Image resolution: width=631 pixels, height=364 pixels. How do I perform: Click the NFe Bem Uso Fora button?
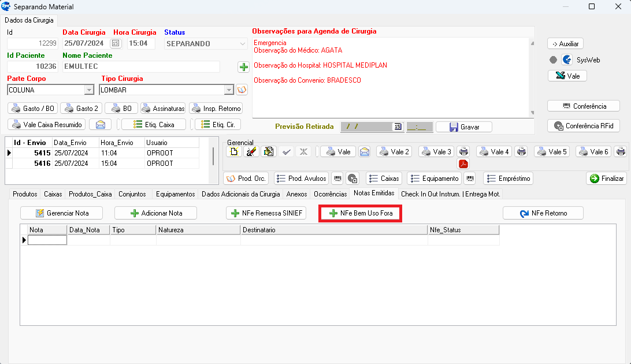(x=360, y=213)
